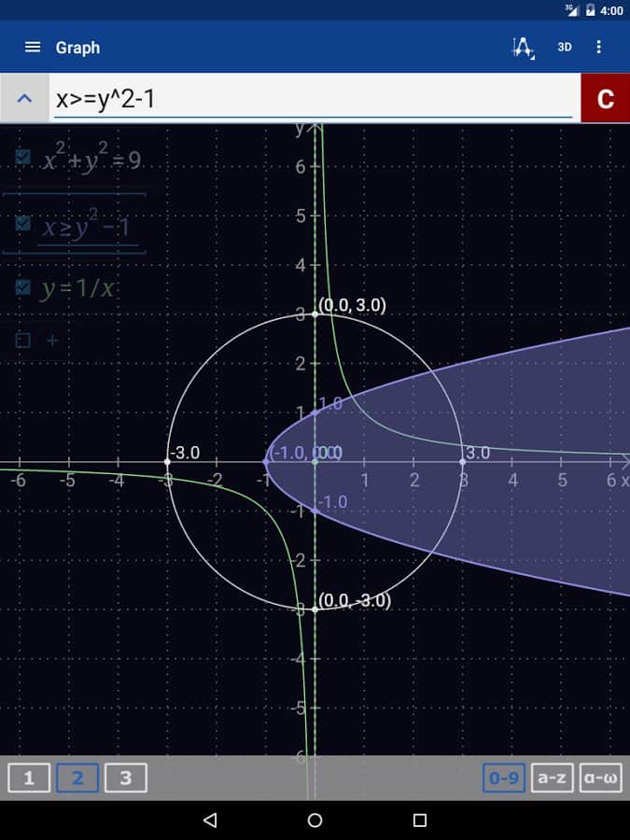630x840 pixels.
Task: Toggle the x≥y²-1 equation checkbox
Action: coord(23,224)
